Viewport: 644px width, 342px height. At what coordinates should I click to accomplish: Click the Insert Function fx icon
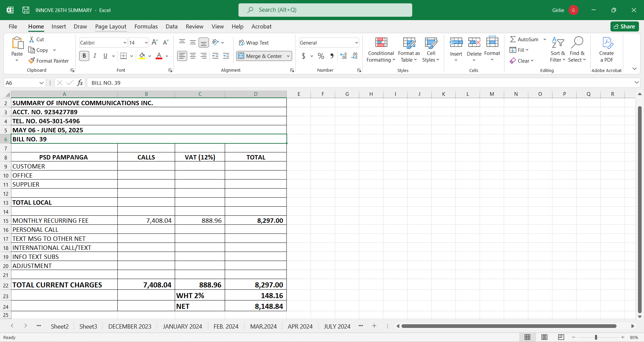80,83
